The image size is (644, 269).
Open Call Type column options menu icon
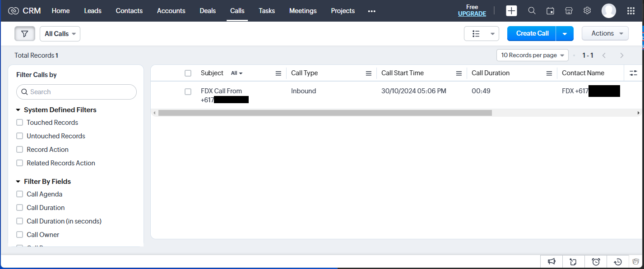[x=369, y=73]
